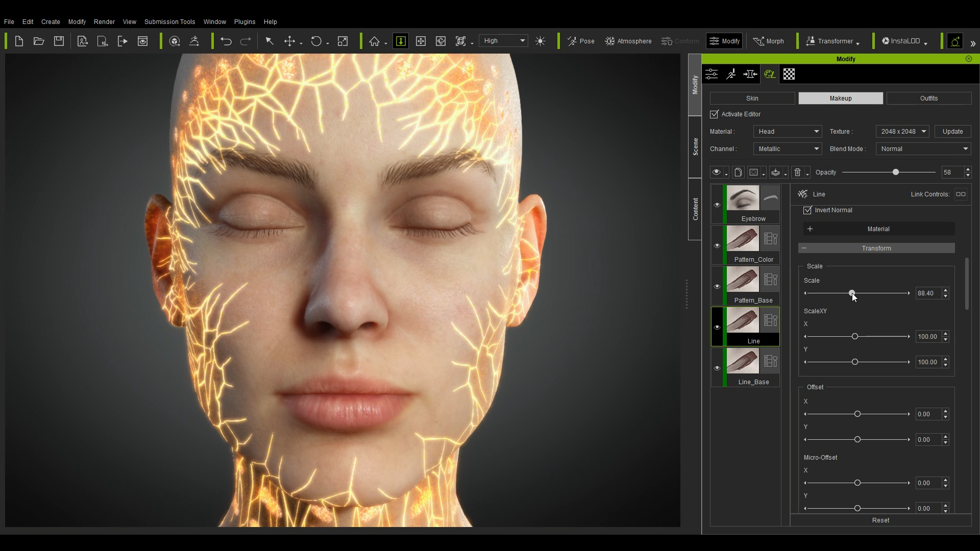Create a new project with New icon
Image resolution: width=980 pixels, height=551 pixels.
[x=19, y=41]
